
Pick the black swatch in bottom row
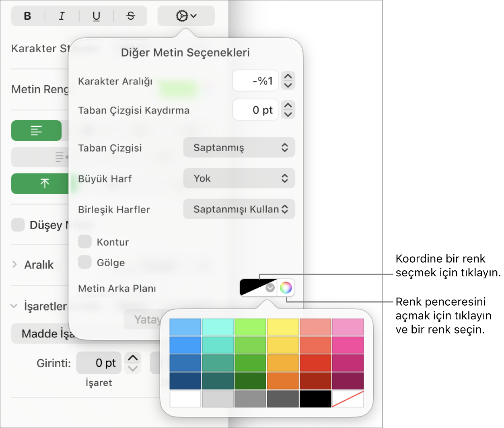tap(315, 399)
